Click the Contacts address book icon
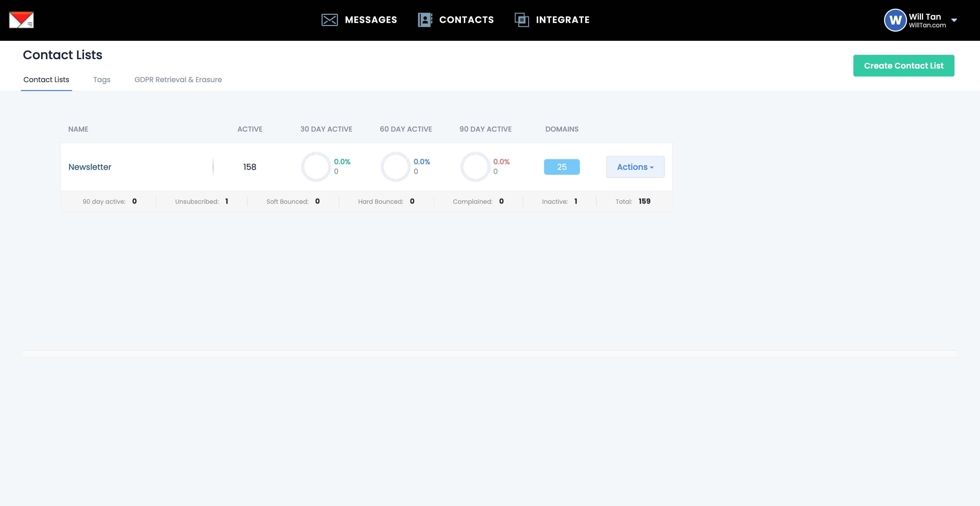The height and width of the screenshot is (506, 980). tap(425, 20)
